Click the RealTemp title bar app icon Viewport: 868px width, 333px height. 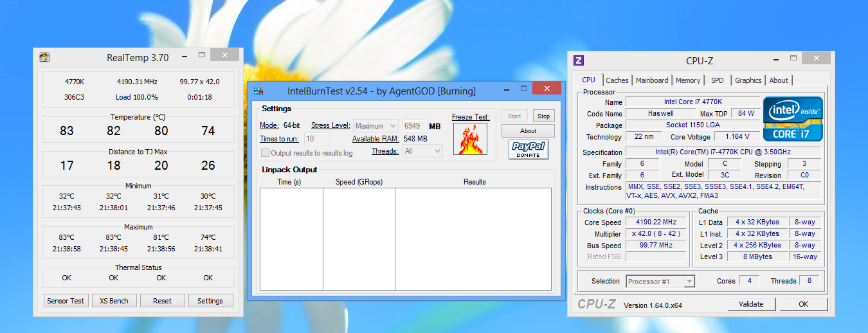44,57
